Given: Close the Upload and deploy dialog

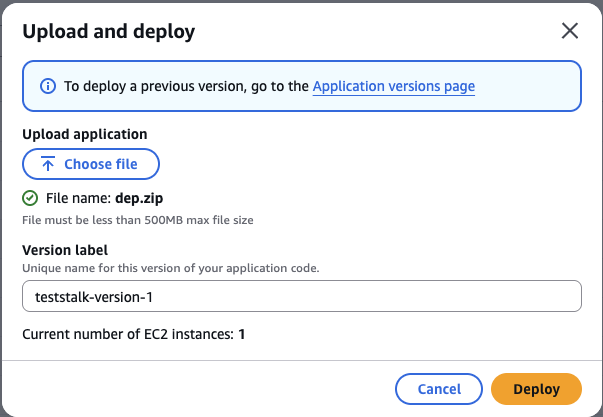Looking at the screenshot, I should tap(570, 31).
